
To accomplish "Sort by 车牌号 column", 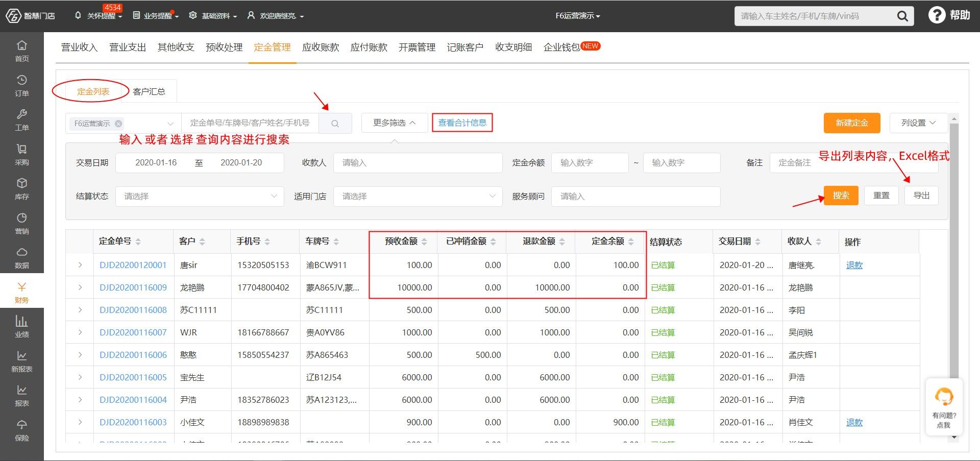I will (x=336, y=241).
